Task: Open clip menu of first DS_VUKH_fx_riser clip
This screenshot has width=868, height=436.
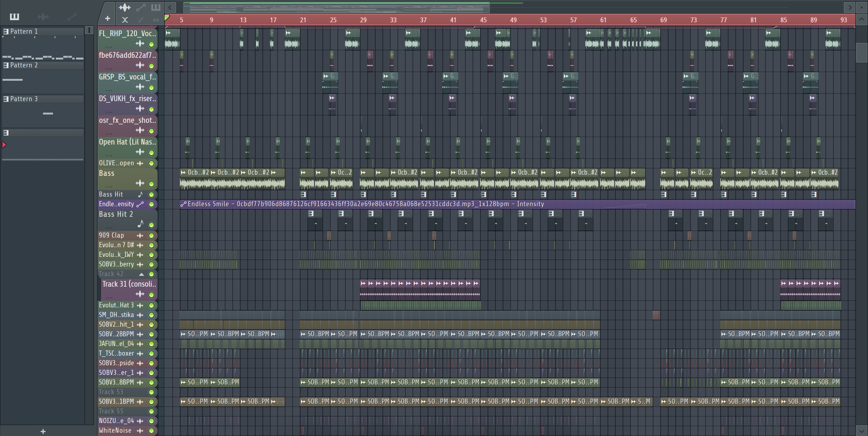Action: tap(332, 98)
